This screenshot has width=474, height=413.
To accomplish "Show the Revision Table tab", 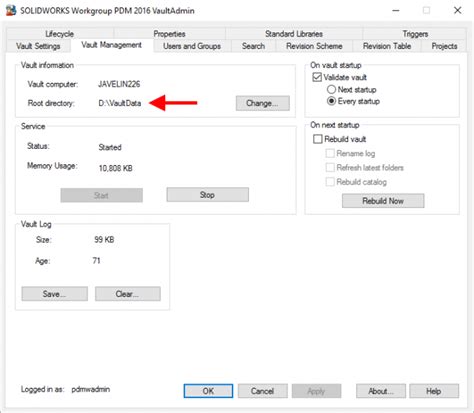I will [x=387, y=46].
